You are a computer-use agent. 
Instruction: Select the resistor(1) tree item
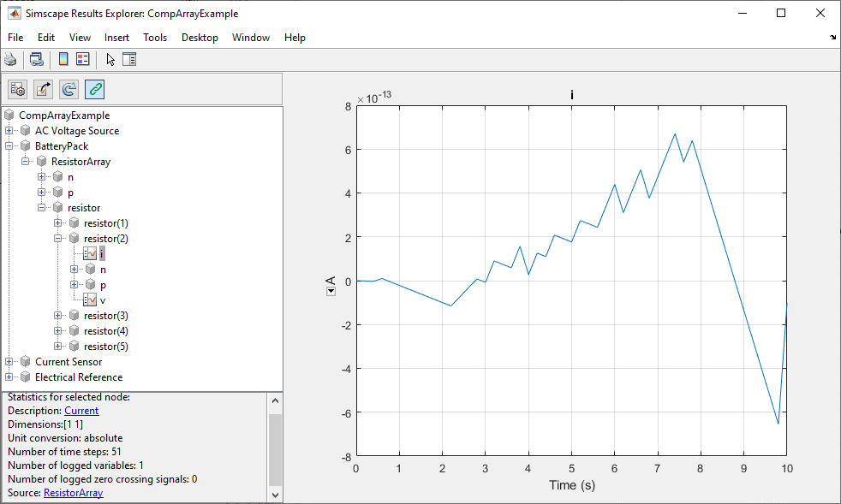106,223
